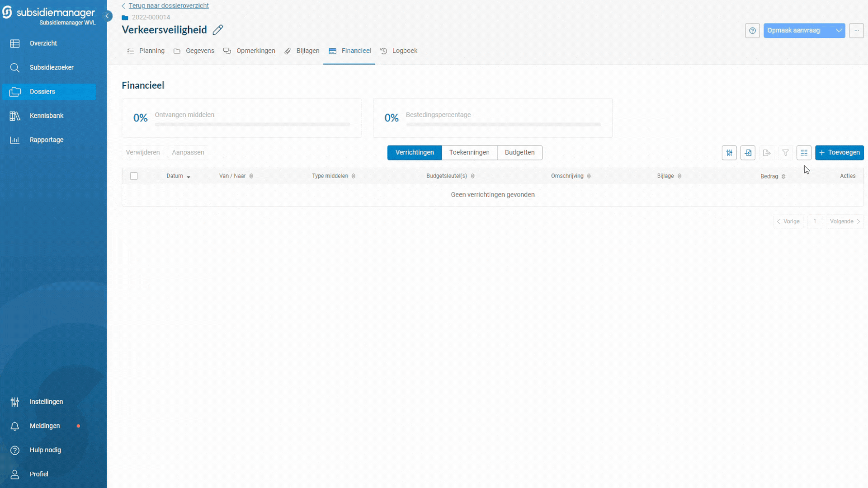Follow Terug naar dossieroverzicht link
The image size is (868, 488).
(168, 6)
